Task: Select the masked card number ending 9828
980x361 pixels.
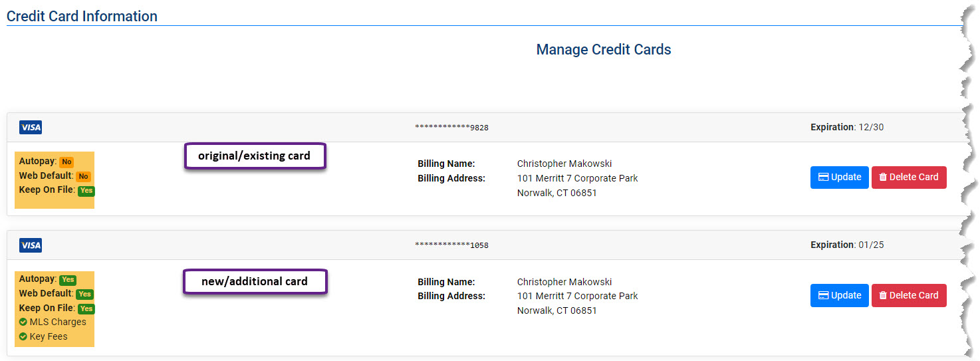Action: (451, 128)
